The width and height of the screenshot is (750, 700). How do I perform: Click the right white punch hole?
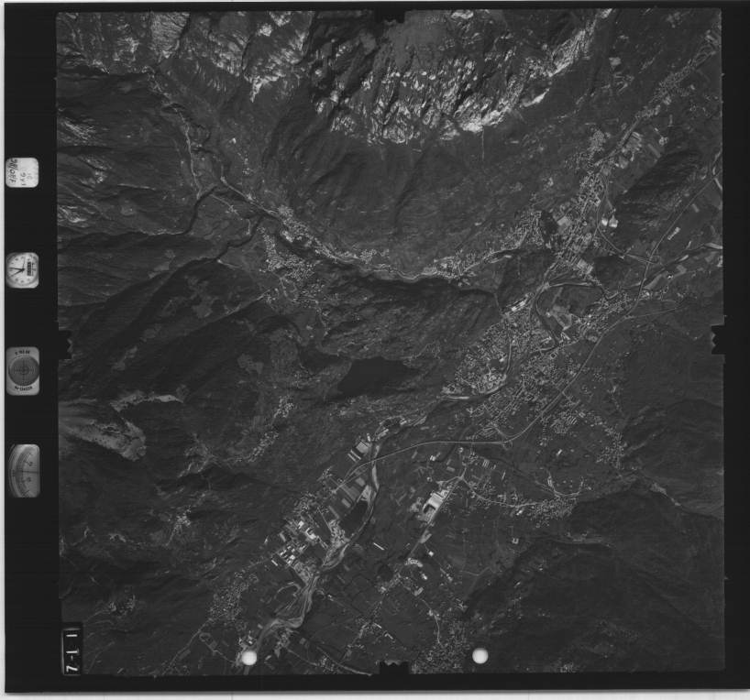tap(480, 655)
